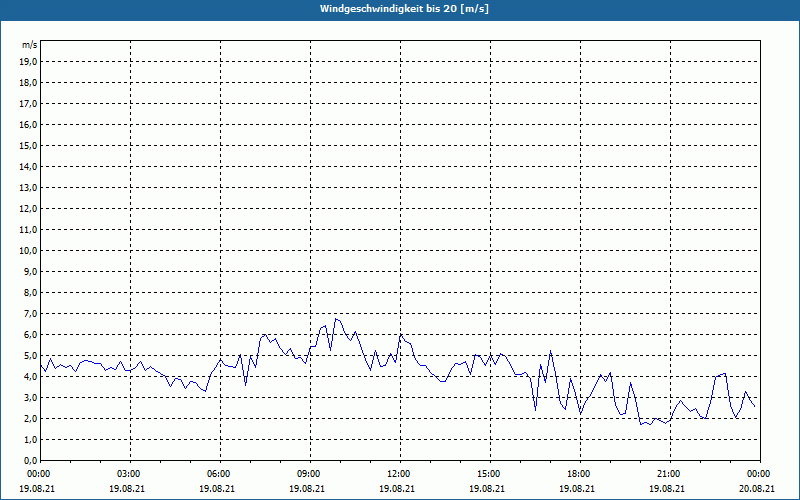Click the highest peak of the blue wind curve
The width and height of the screenshot is (800, 500).
[x=335, y=319]
